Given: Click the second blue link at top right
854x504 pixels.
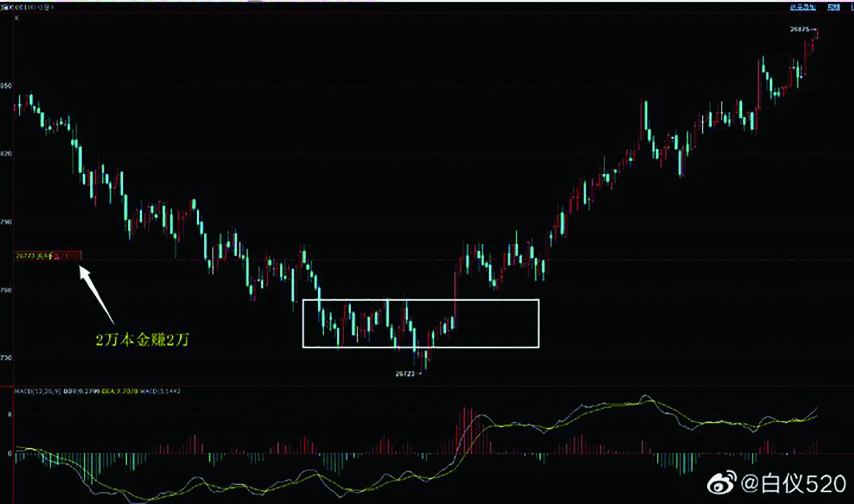Looking at the screenshot, I should (833, 7).
